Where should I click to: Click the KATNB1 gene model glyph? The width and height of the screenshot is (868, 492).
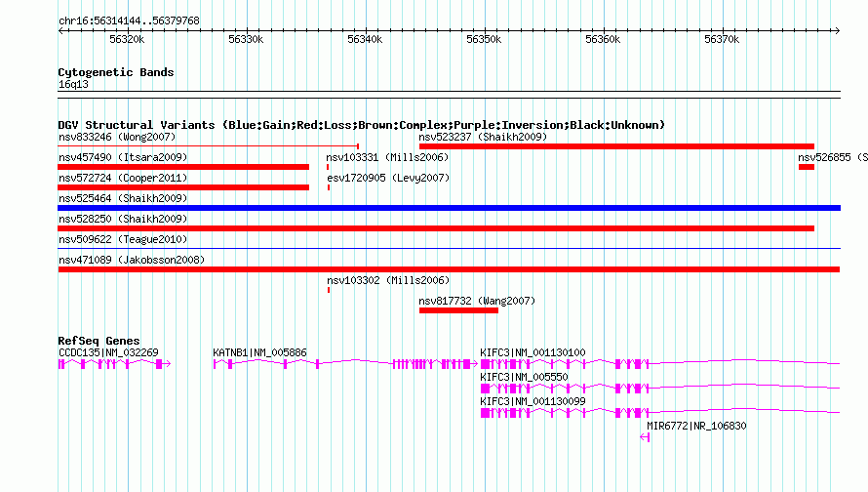click(345, 364)
